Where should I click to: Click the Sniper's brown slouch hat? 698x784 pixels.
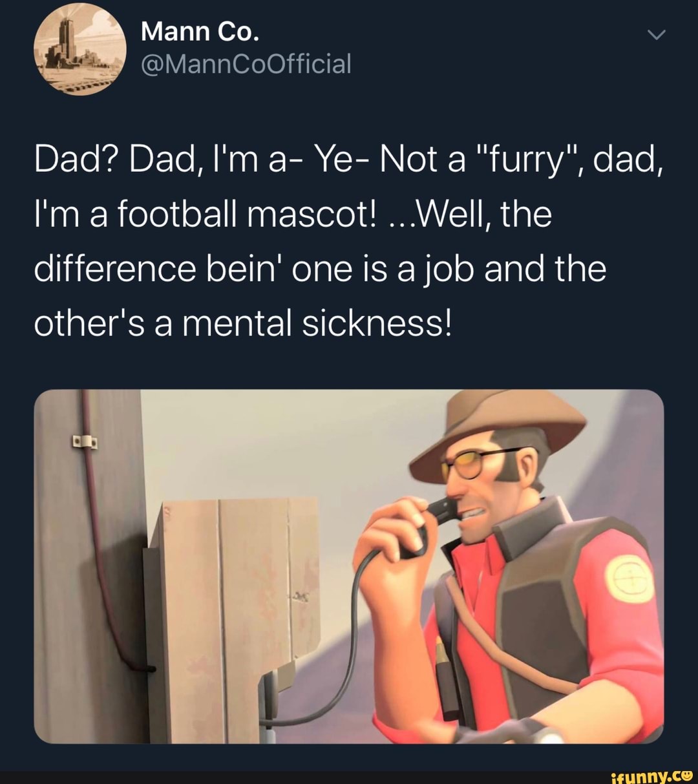click(x=498, y=428)
